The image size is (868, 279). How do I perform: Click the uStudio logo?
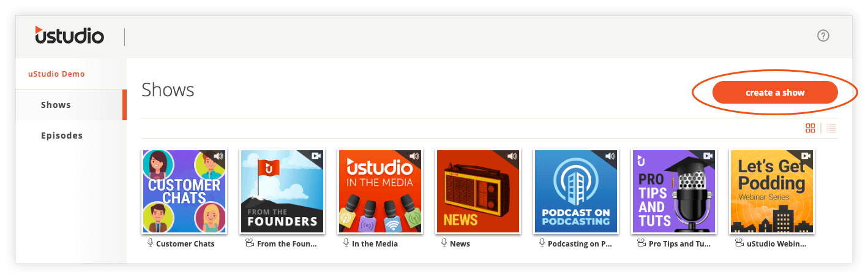pyautogui.click(x=69, y=36)
